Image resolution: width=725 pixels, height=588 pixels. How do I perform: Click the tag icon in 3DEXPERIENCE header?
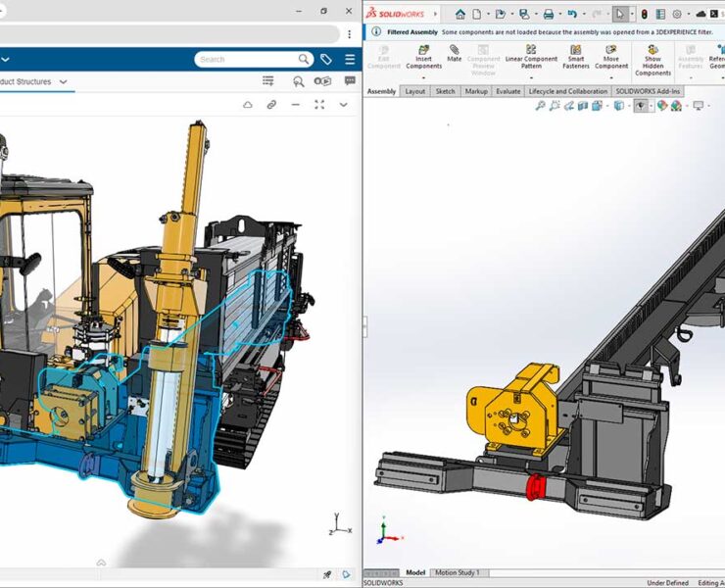click(326, 59)
